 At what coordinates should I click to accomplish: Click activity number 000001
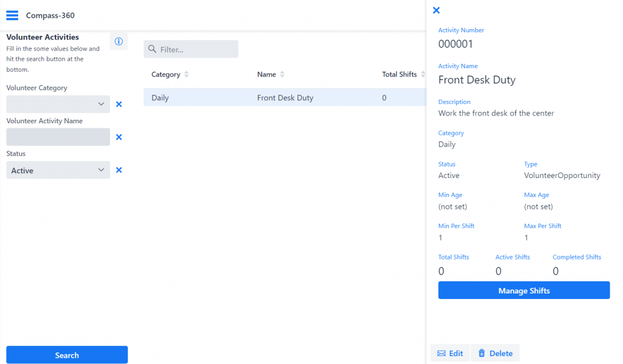tap(456, 44)
